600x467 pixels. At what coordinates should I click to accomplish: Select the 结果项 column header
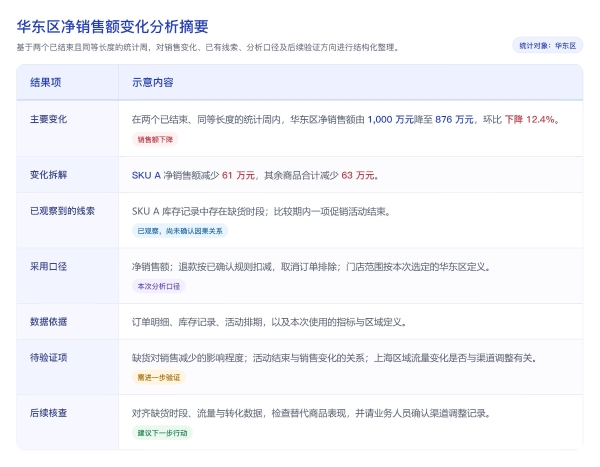[x=46, y=82]
